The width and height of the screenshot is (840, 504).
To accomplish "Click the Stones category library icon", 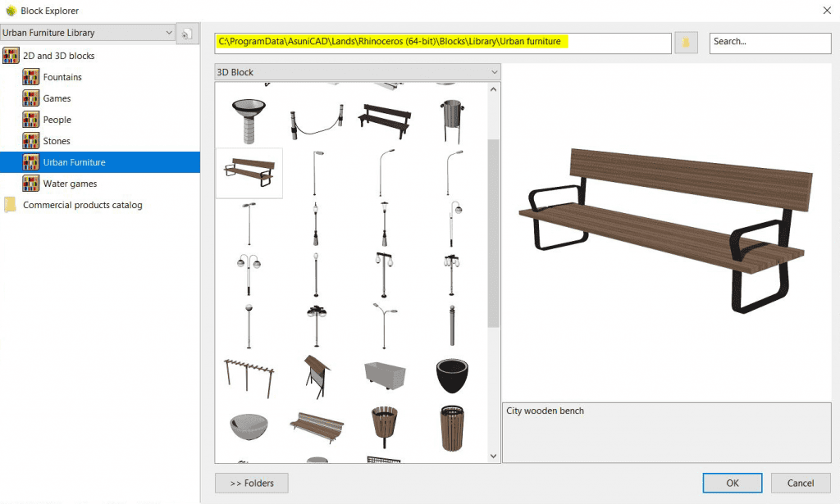I will [x=30, y=141].
